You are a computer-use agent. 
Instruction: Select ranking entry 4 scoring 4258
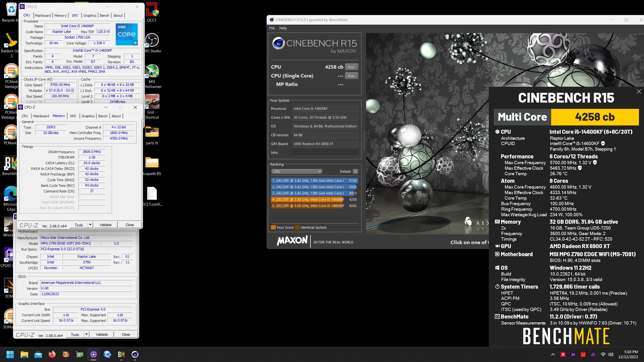point(314,199)
